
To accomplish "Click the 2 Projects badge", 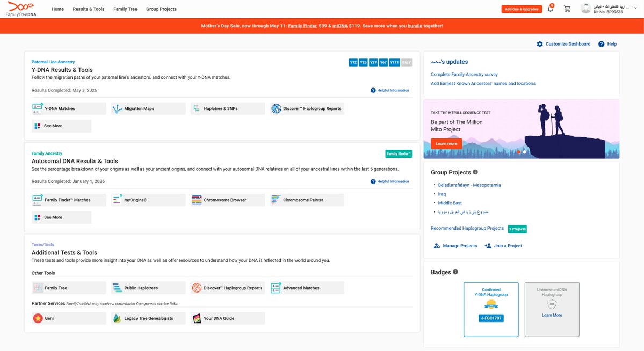I will pyautogui.click(x=517, y=229).
